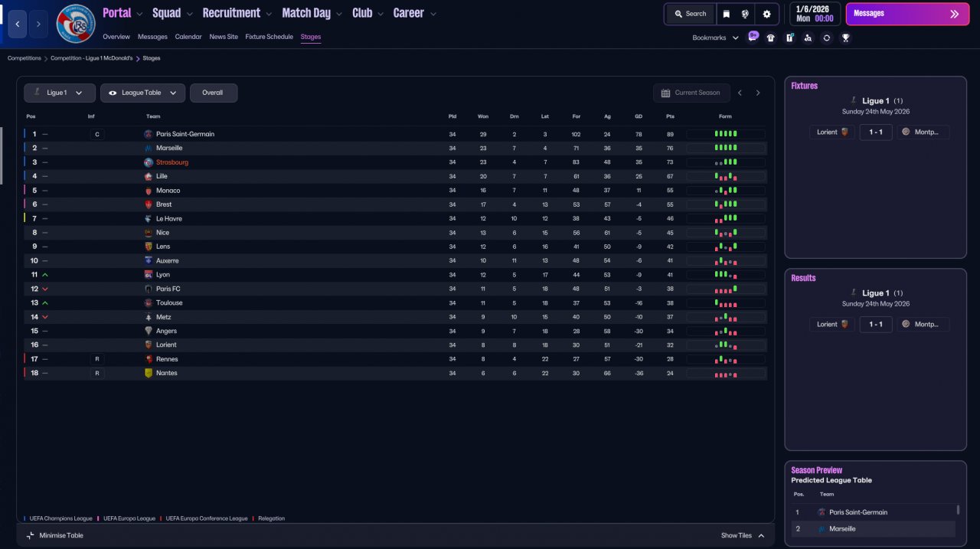Click the 1 - 1 score in Fixtures panel
The image size is (980, 549).
pos(876,132)
